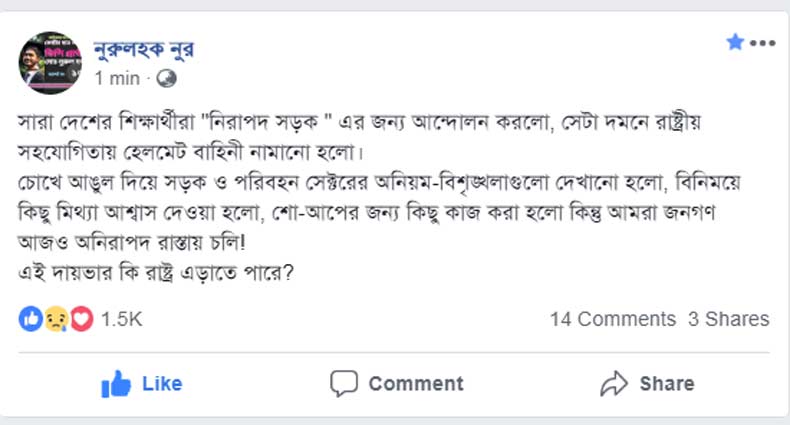The height and width of the screenshot is (425, 790).
Task: Click the blue thumbs-up reaction emoji
Action: 30,319
